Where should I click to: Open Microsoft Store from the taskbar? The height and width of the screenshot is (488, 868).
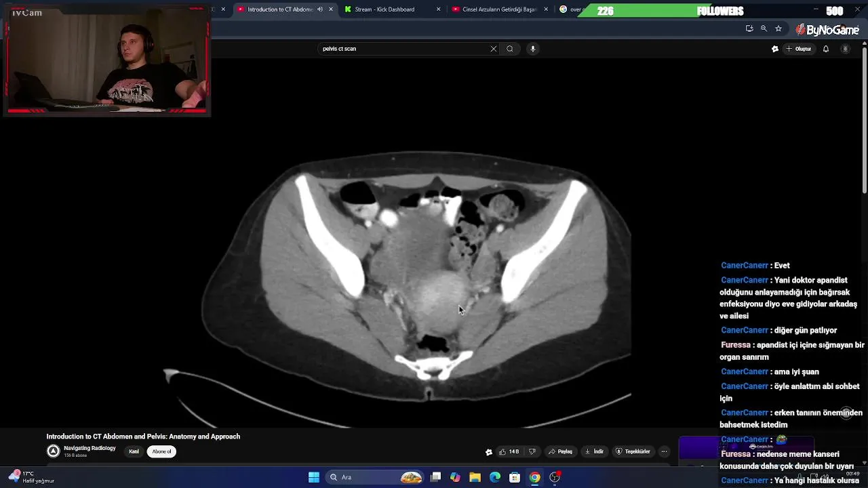(515, 477)
